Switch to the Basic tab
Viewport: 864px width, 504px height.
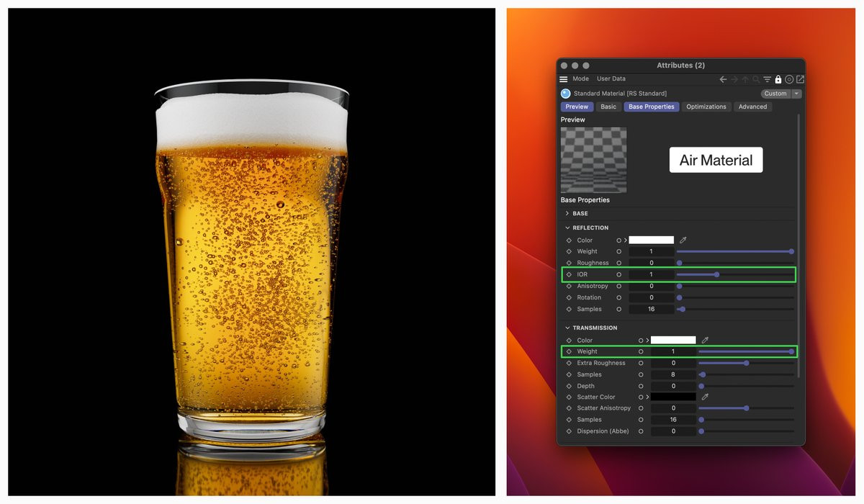(608, 107)
